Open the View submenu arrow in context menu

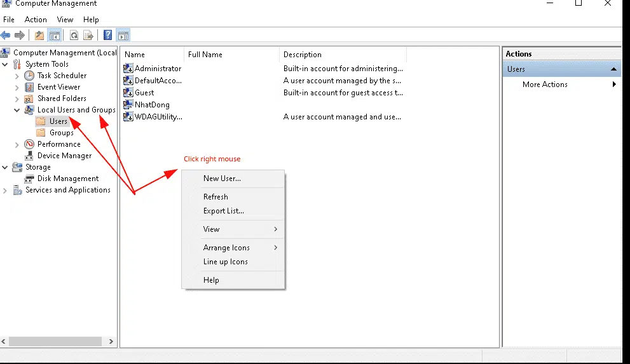276,229
